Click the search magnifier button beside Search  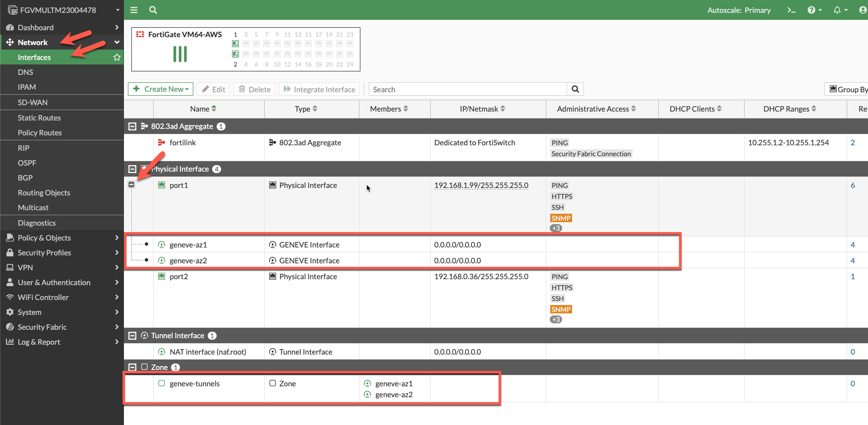pos(576,89)
